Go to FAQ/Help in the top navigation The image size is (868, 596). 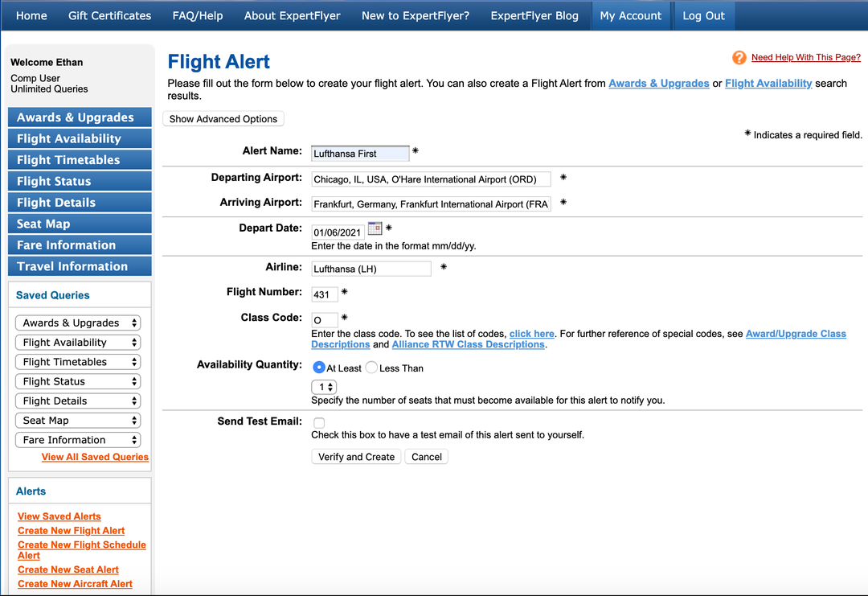198,15
